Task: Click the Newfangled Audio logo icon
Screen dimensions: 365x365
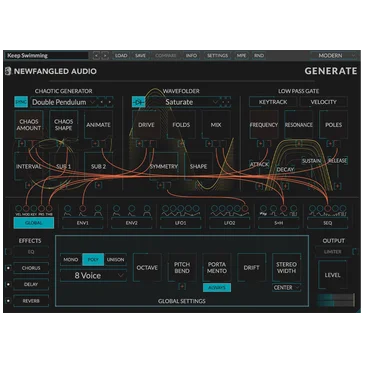Action: (8, 71)
